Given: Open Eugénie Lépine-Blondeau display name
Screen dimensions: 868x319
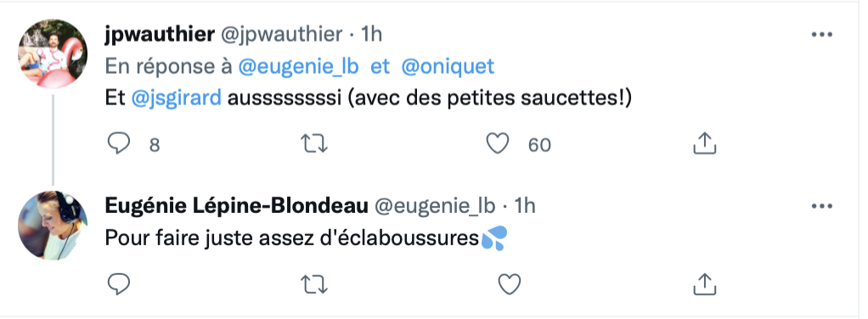Looking at the screenshot, I should (236, 206).
